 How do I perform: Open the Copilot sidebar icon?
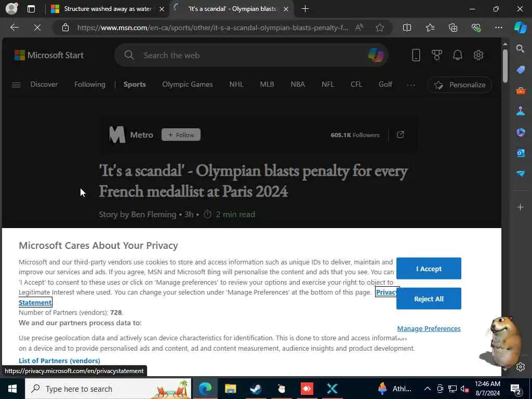point(520,28)
